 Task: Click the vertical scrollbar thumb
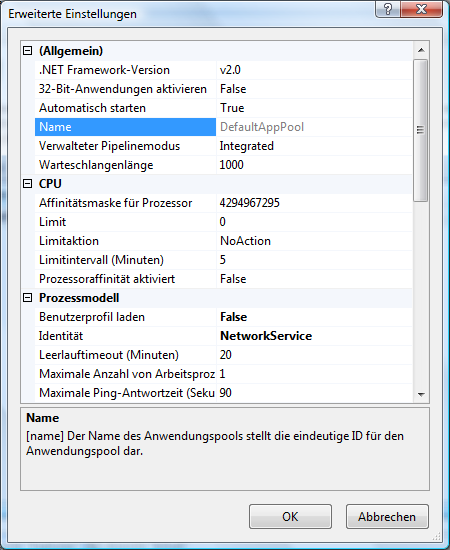(421, 130)
